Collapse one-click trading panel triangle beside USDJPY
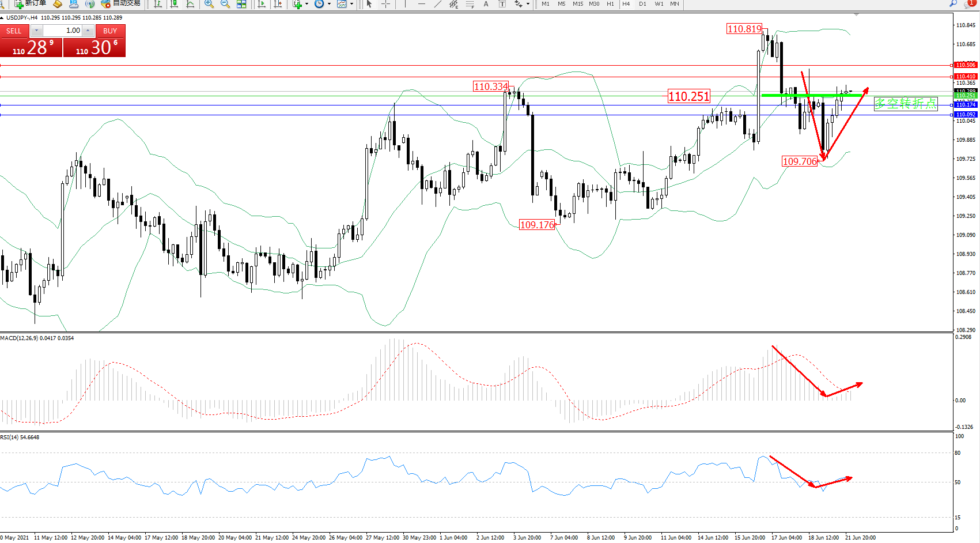 coord(2,18)
